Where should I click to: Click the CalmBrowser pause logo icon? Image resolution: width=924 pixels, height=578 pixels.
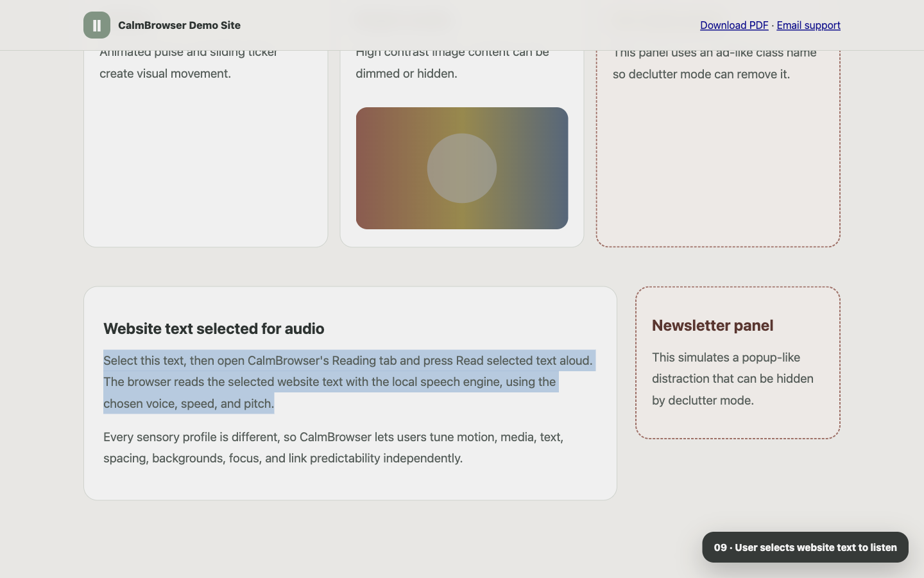tap(96, 25)
